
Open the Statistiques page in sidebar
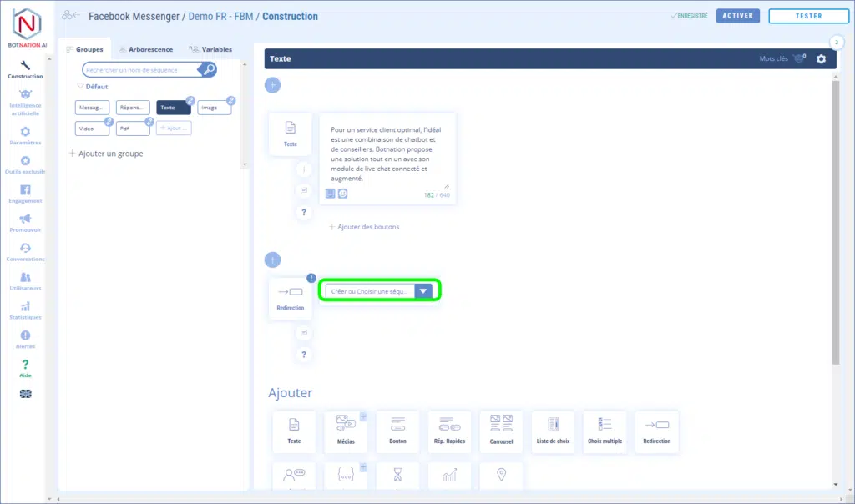(x=25, y=310)
